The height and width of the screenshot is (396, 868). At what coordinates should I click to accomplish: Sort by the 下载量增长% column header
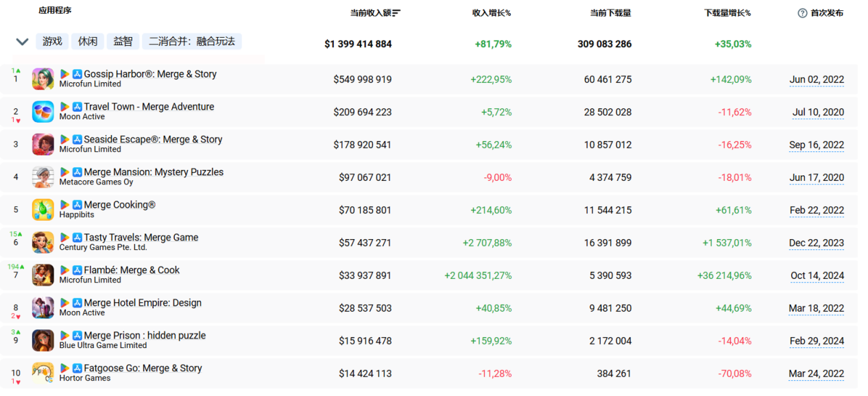click(727, 13)
